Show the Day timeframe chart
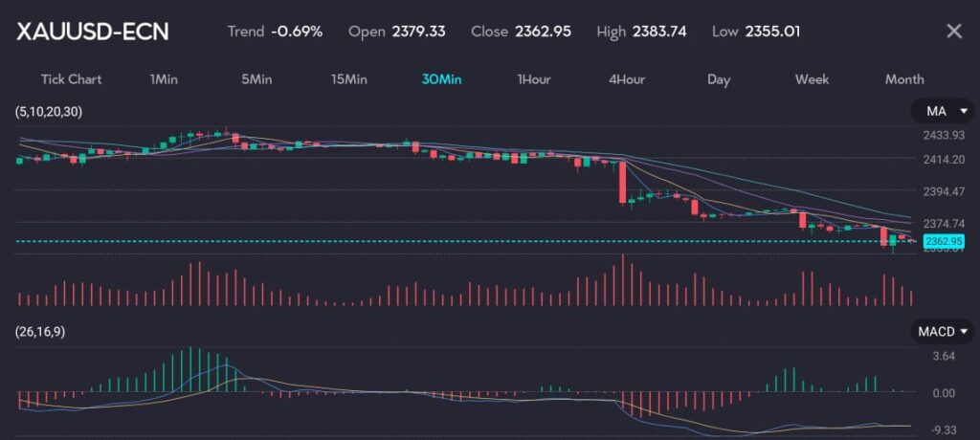The width and height of the screenshot is (980, 440). click(x=719, y=79)
